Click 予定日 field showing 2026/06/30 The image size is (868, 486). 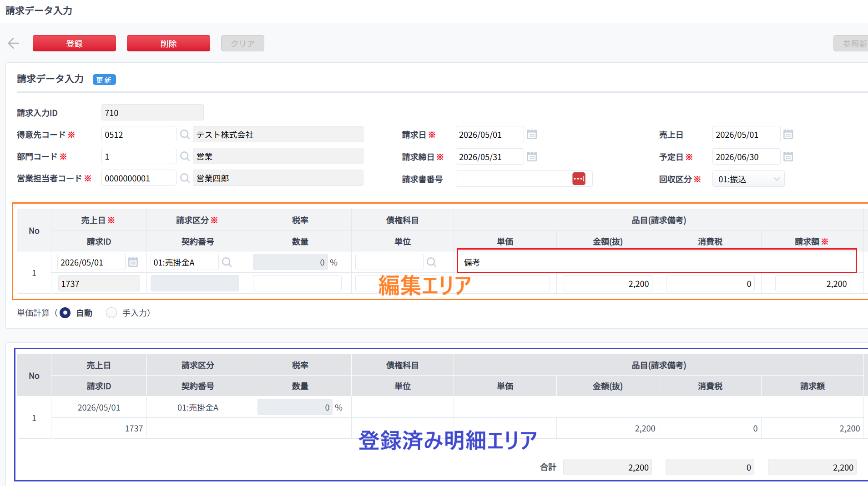tap(746, 157)
